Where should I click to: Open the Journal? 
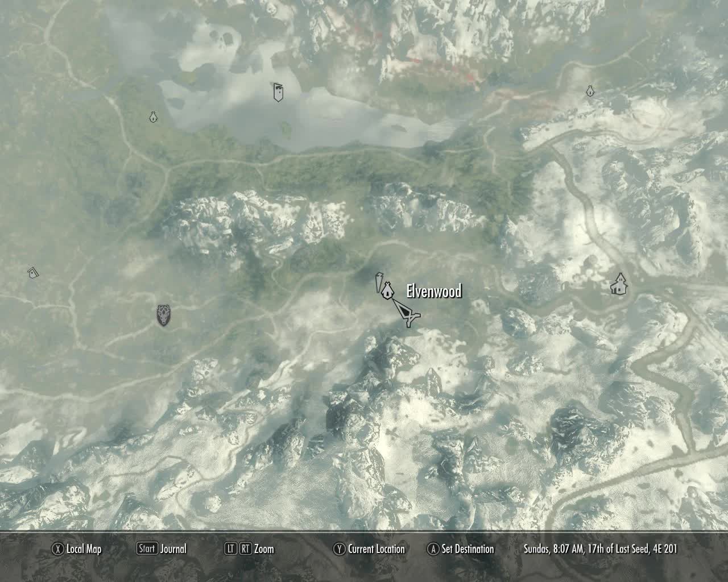point(173,549)
